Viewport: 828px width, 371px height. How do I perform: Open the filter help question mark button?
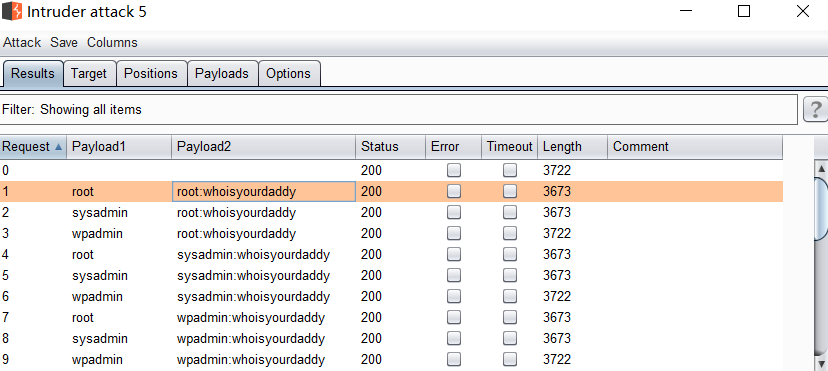coord(815,110)
